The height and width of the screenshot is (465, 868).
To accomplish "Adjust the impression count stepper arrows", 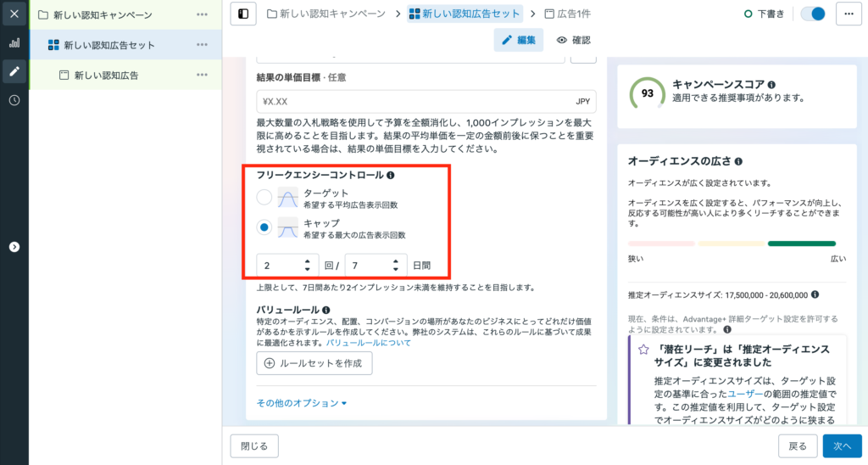I will pos(307,266).
